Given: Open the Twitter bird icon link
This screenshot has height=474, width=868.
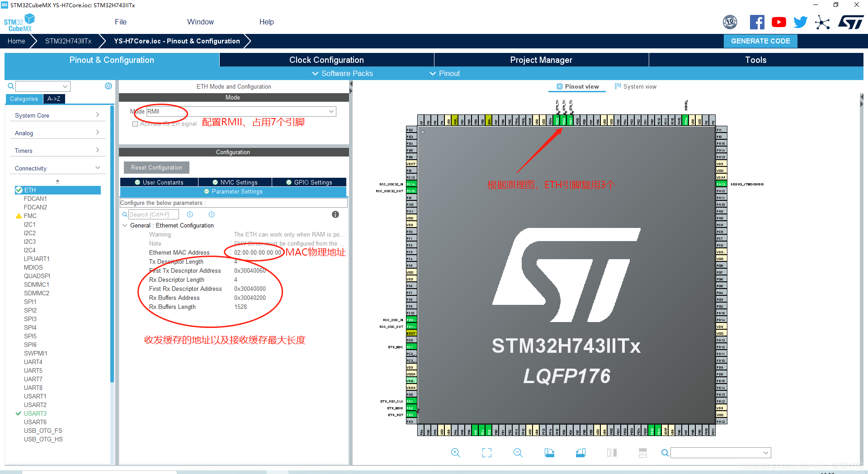Looking at the screenshot, I should click(800, 22).
